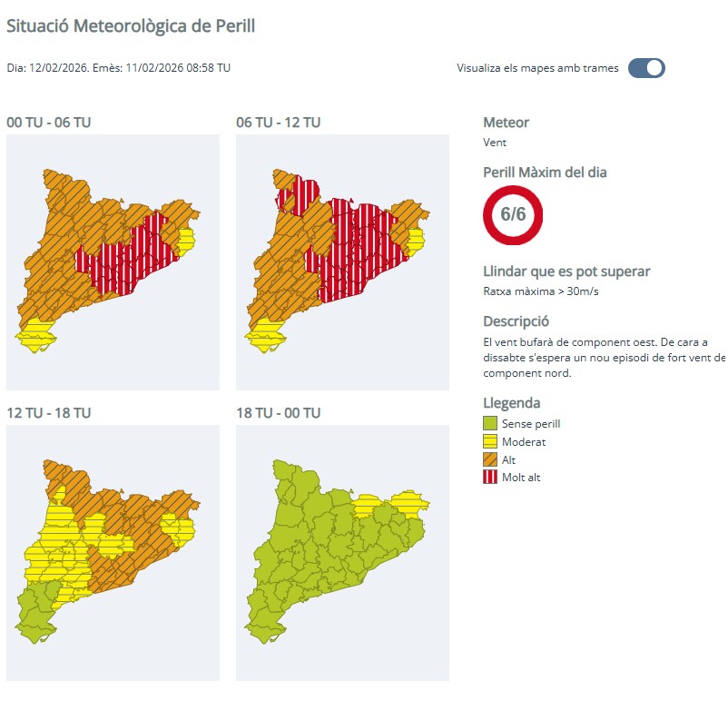Click the yellow 'Moderat' legend swatch
Image resolution: width=728 pixels, height=720 pixels.
tap(490, 442)
